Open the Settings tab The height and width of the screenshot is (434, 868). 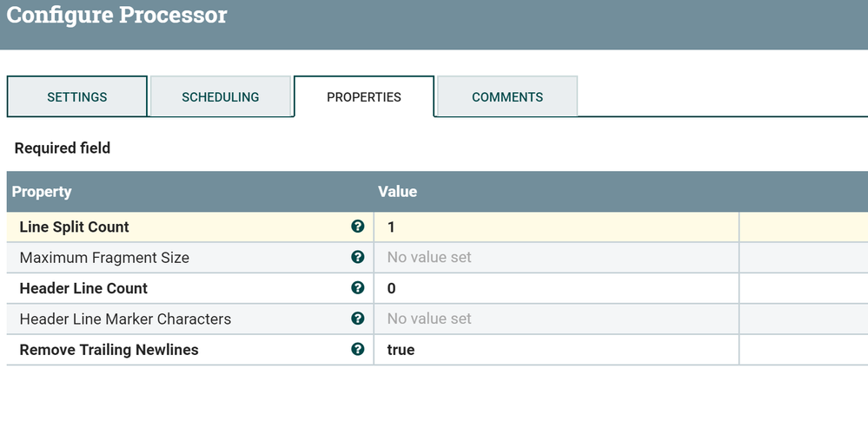pyautogui.click(x=77, y=97)
